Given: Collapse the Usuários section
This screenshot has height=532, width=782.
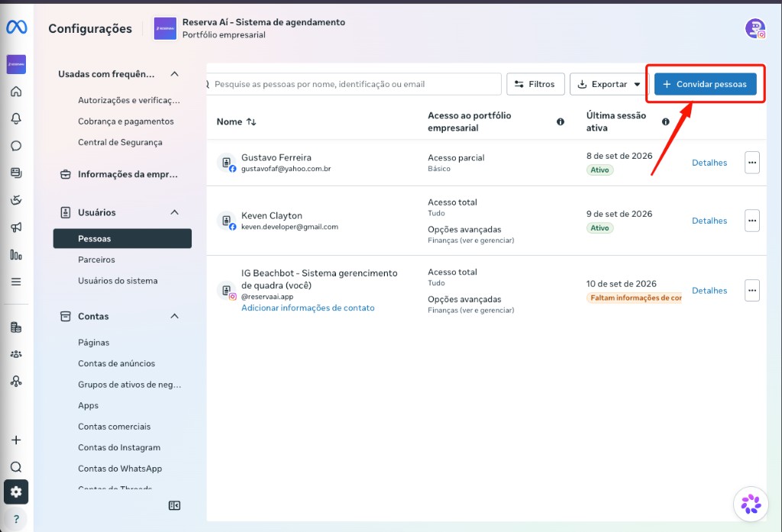Looking at the screenshot, I should pos(175,212).
